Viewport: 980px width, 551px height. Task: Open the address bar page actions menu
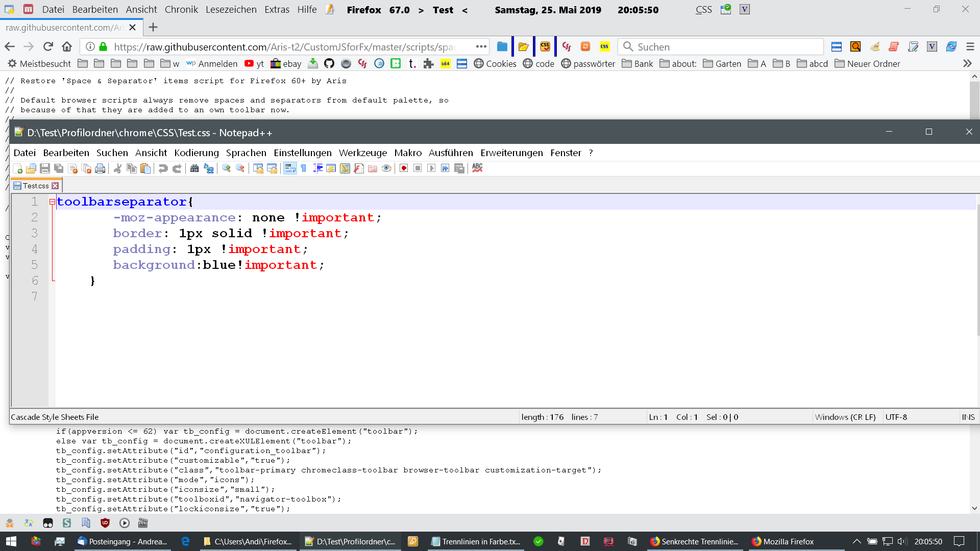481,46
